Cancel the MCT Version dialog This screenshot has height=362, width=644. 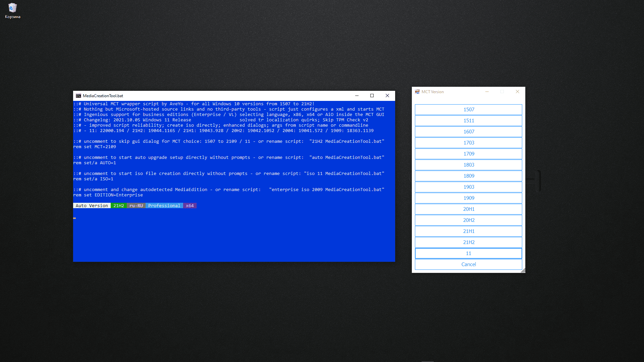pyautogui.click(x=469, y=264)
